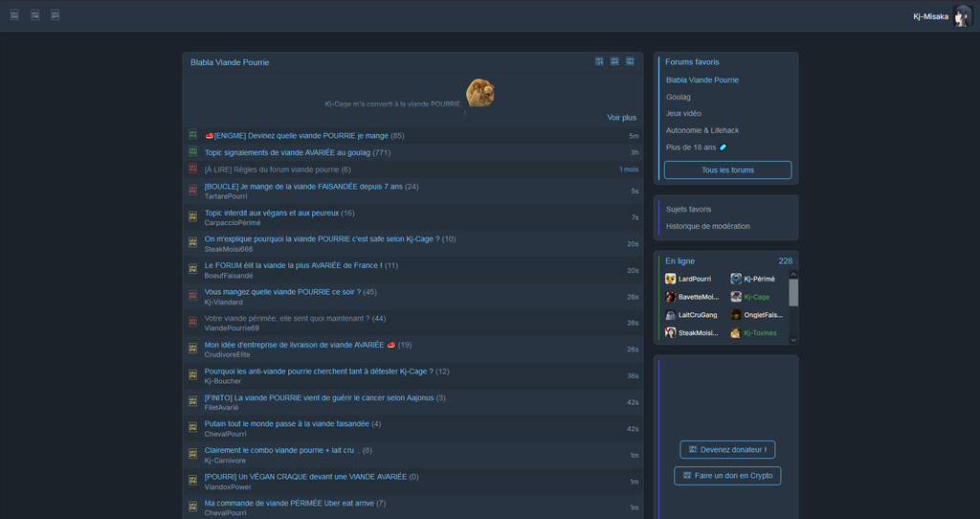The width and height of the screenshot is (980, 519).
Task: Click the red icon beside the À LIRE rules topic
Action: click(193, 169)
